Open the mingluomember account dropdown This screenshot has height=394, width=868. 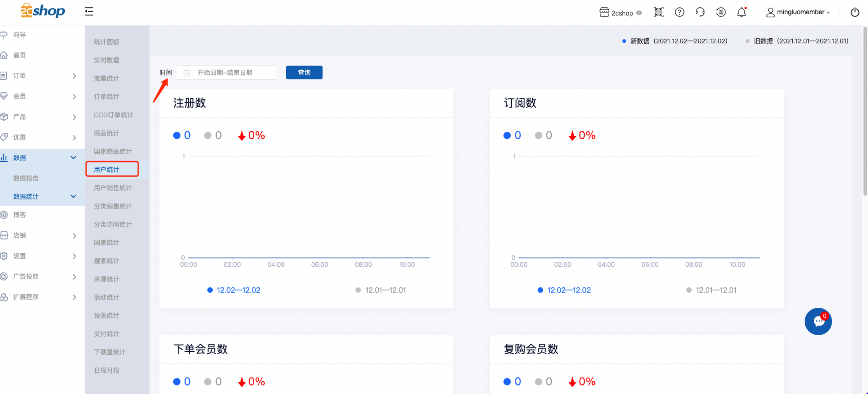point(798,12)
